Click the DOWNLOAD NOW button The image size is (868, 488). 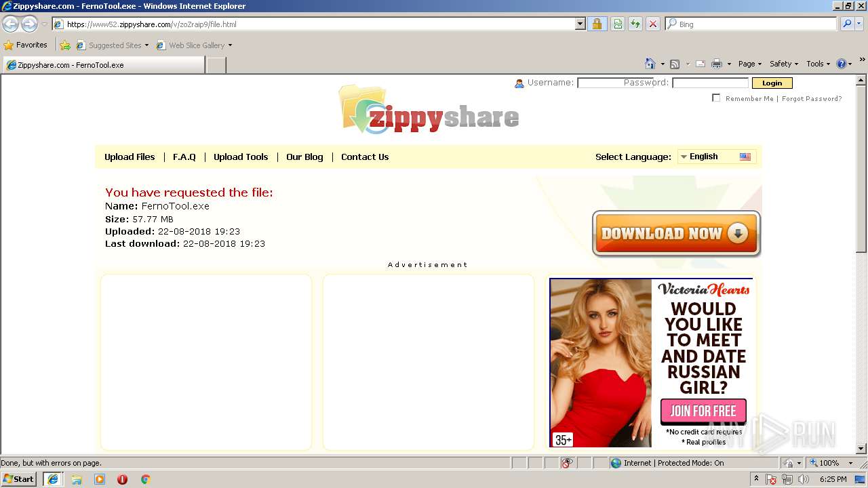(676, 234)
